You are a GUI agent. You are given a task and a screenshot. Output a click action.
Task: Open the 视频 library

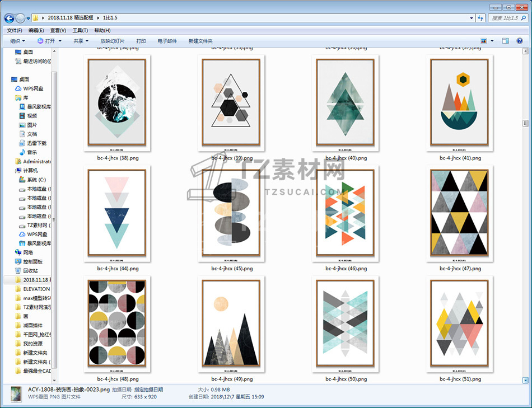pyautogui.click(x=28, y=116)
